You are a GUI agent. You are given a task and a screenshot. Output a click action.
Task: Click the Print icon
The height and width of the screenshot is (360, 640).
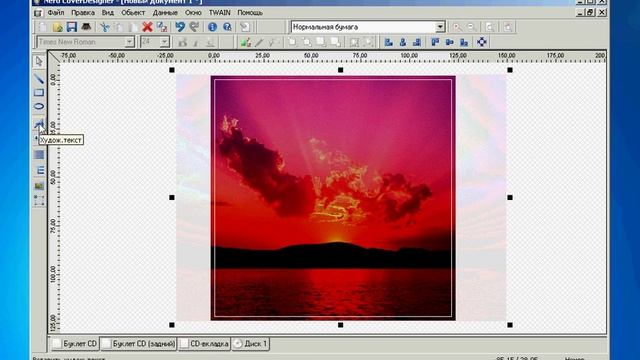tap(86, 27)
